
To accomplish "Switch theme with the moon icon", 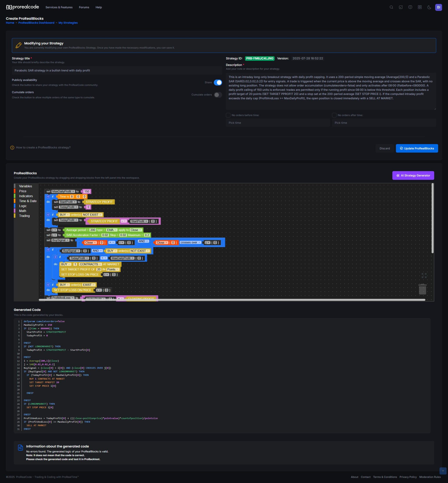I will click(429, 7).
